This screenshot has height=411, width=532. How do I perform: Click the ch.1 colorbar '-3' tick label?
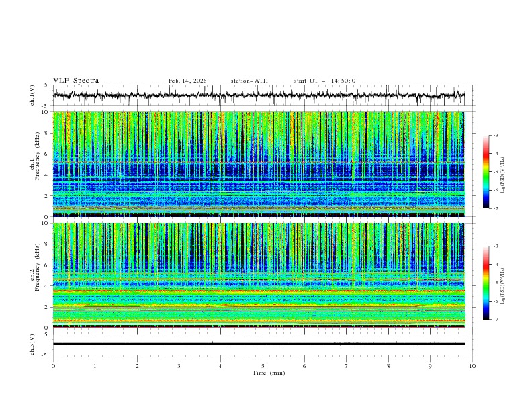tap(495, 135)
